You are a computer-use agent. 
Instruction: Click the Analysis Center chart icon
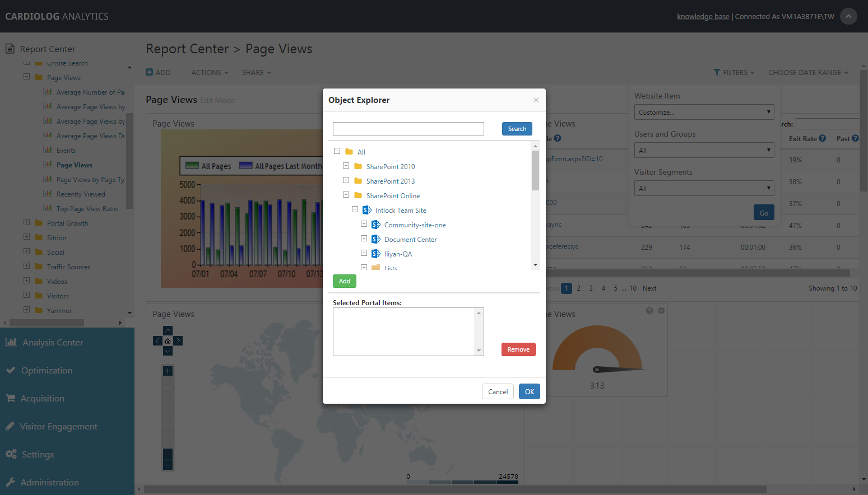11,342
